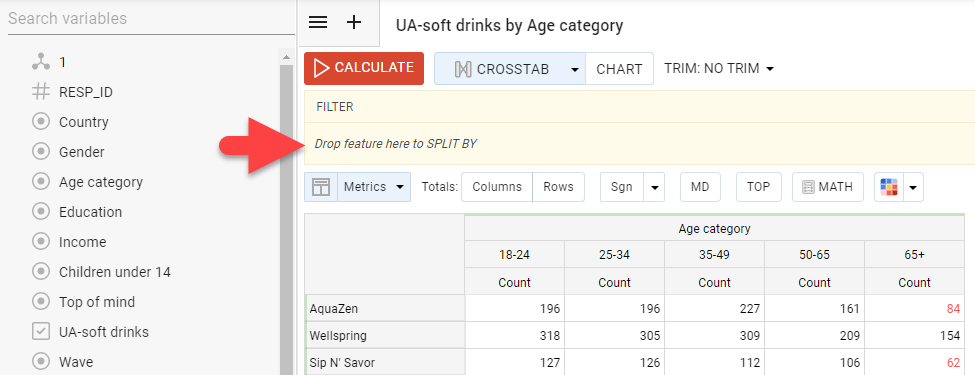
Task: Click the table layout icon beside Metrics
Action: click(x=321, y=187)
